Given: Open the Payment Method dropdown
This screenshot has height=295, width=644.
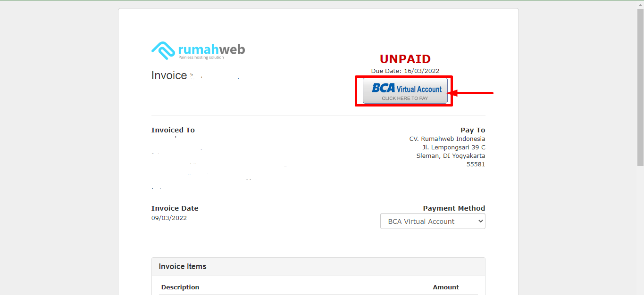Looking at the screenshot, I should tap(433, 221).
